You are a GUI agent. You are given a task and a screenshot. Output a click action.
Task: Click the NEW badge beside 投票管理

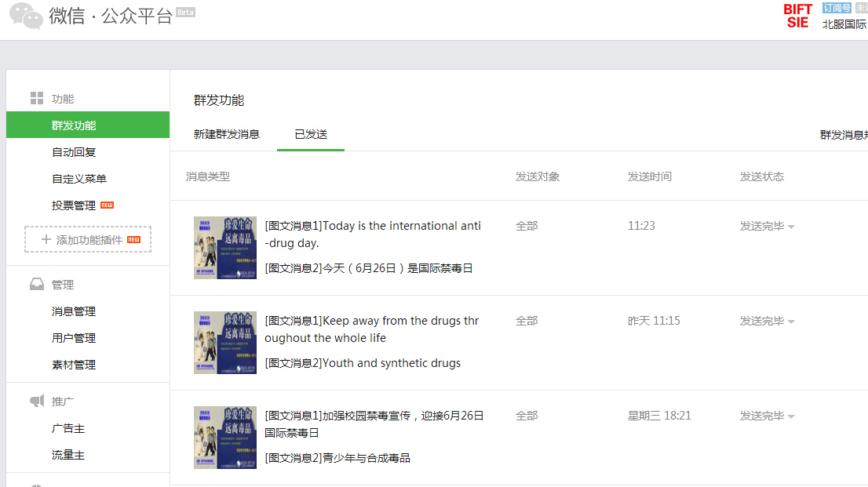tap(107, 205)
